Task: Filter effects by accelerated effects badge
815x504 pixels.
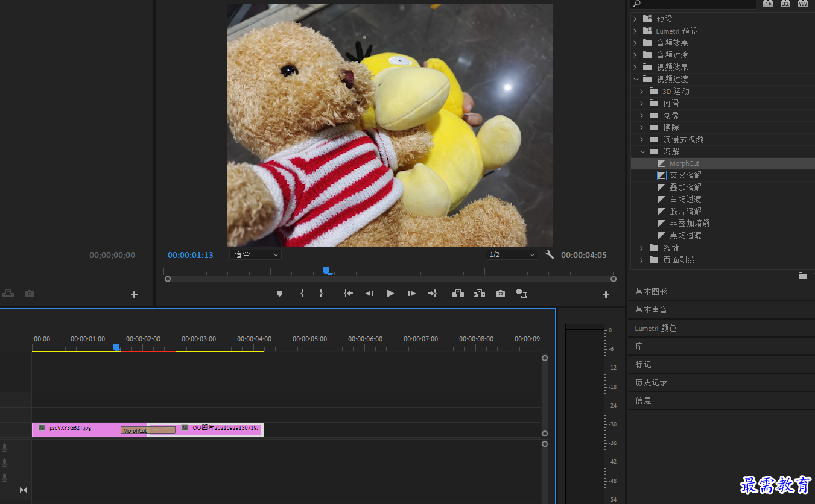Action: pos(767,4)
